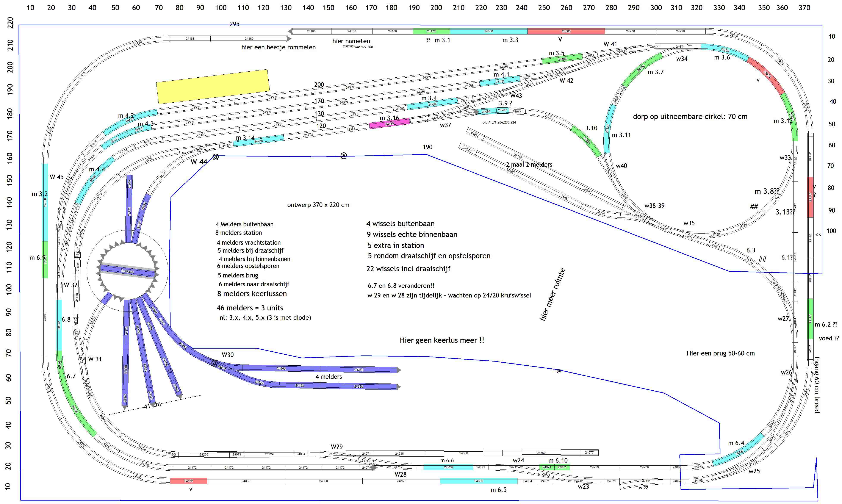The image size is (842, 504).
Task: Click the turntable bridge labeled Turntable
Action: point(128,271)
